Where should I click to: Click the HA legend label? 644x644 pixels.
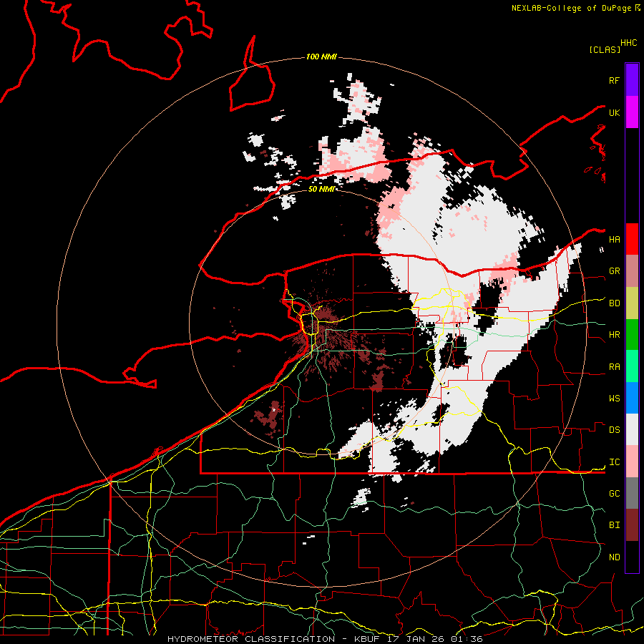point(614,239)
